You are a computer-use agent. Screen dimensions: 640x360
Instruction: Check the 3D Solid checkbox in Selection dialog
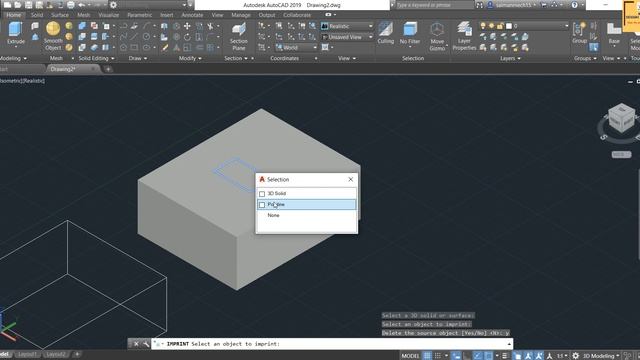[262, 193]
